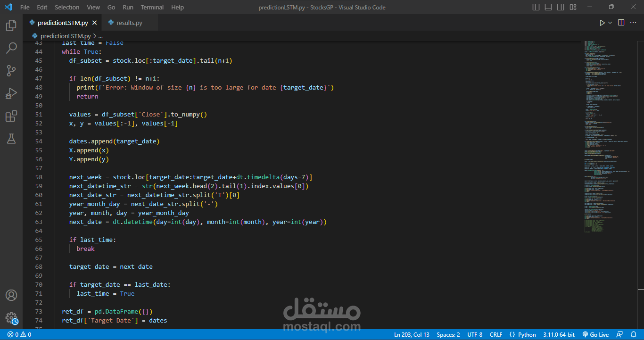
Task: Open notifications bell in status bar
Action: [x=634, y=335]
